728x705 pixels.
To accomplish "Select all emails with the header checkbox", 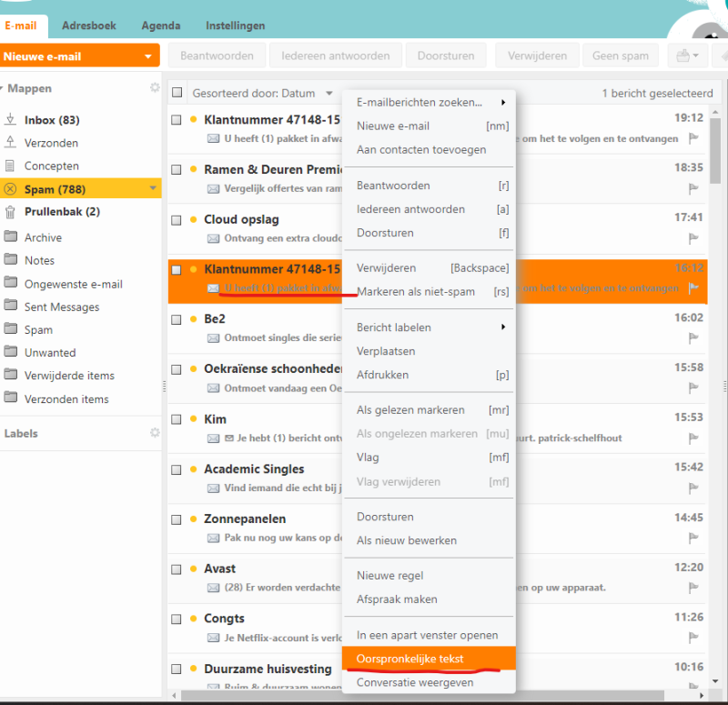I will click(177, 93).
